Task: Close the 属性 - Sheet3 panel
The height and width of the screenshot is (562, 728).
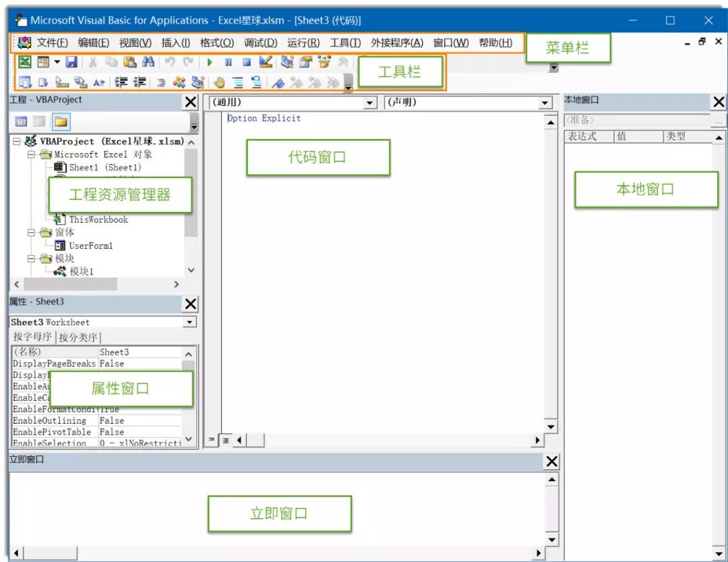Action: click(190, 304)
